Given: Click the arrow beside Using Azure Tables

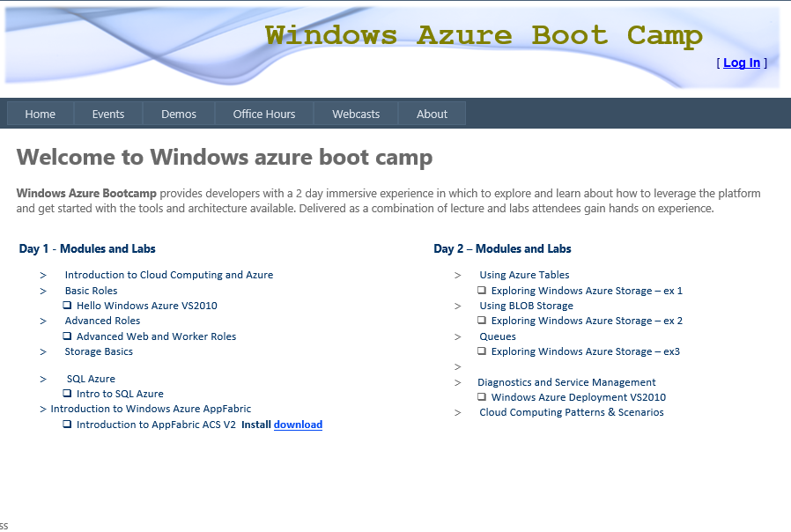Looking at the screenshot, I should [458, 276].
